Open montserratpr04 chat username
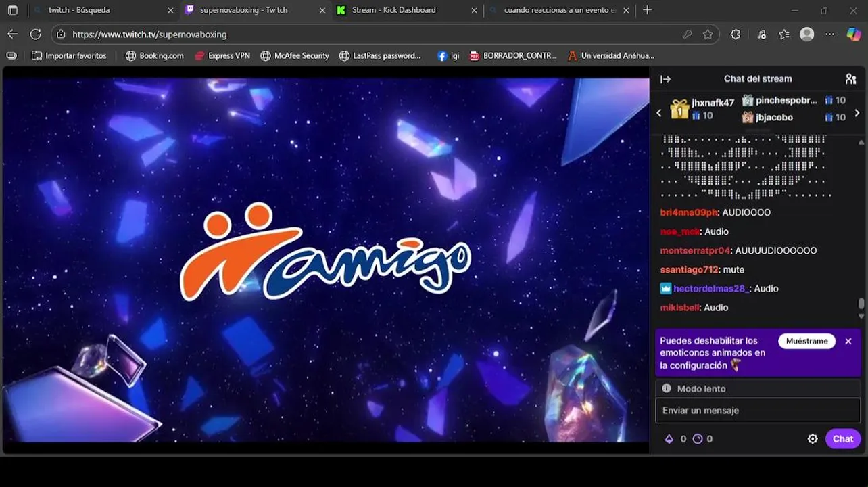 [x=695, y=250]
